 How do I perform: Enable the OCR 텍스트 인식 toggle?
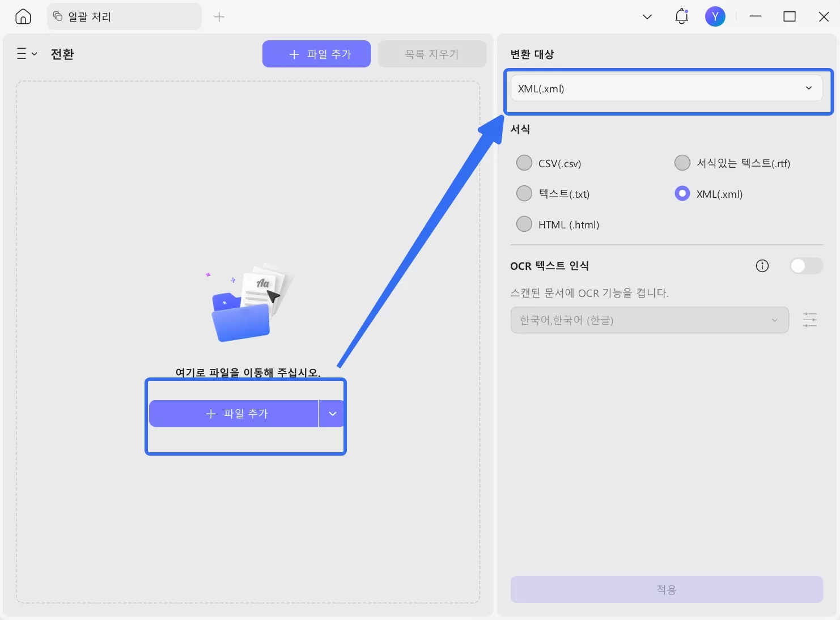(x=805, y=266)
